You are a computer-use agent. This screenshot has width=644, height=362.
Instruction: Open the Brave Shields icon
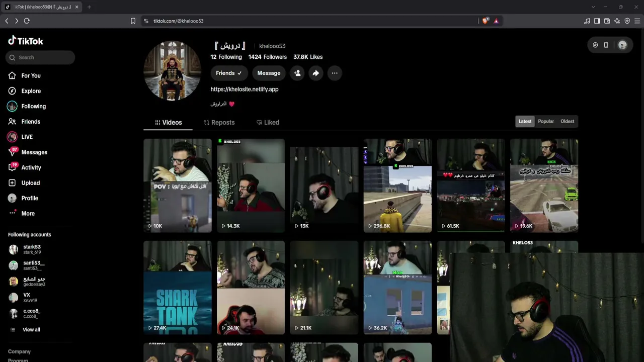[x=485, y=21]
